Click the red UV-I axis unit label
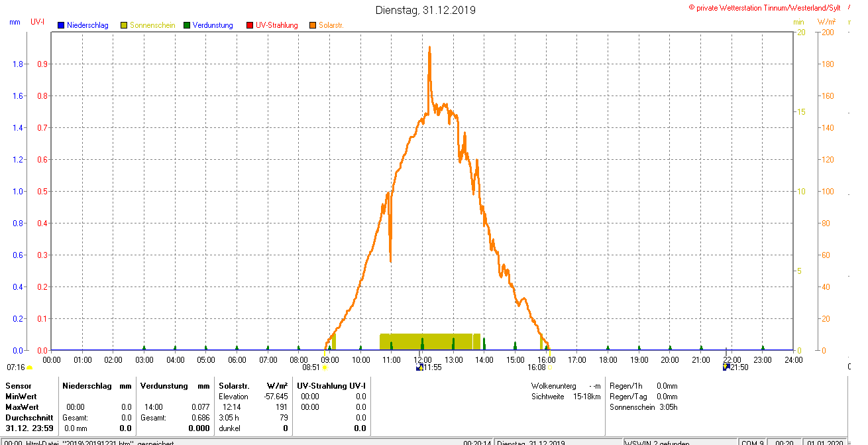This screenshot has height=445, width=868. [x=38, y=22]
